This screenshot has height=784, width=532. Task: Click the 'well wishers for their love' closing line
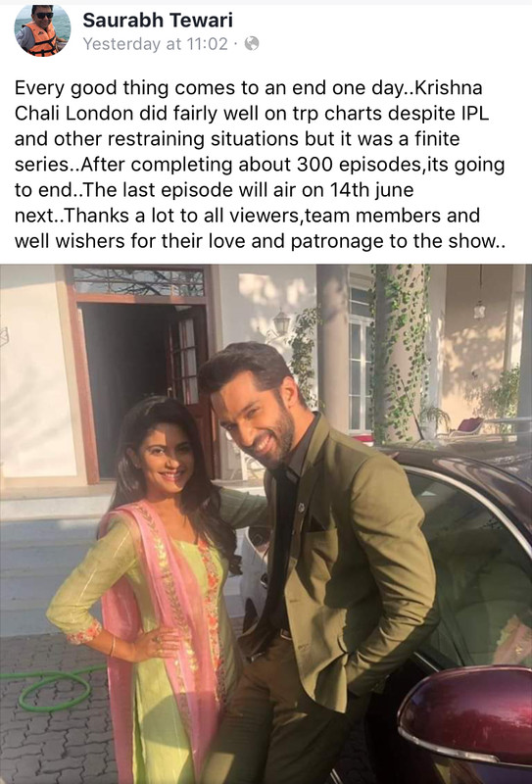click(260, 241)
